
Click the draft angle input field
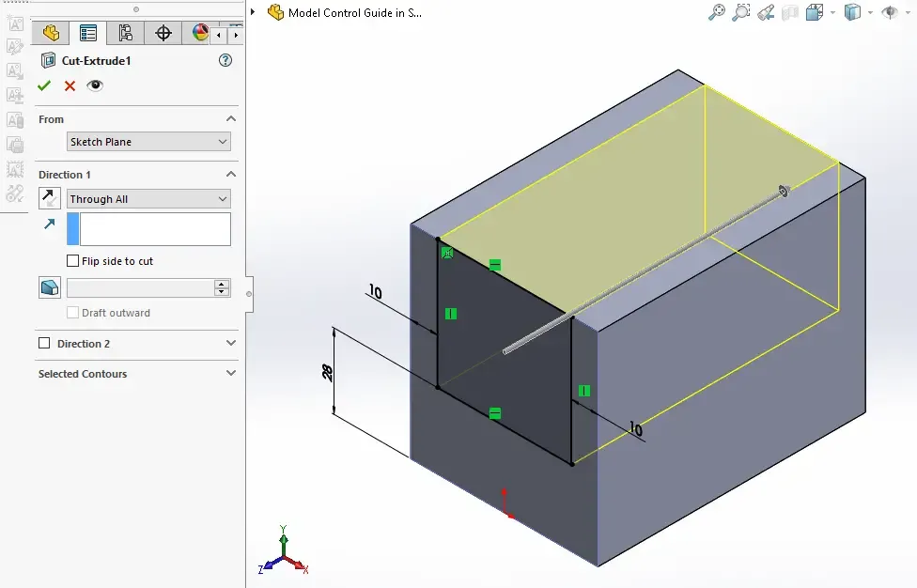pyautogui.click(x=140, y=287)
